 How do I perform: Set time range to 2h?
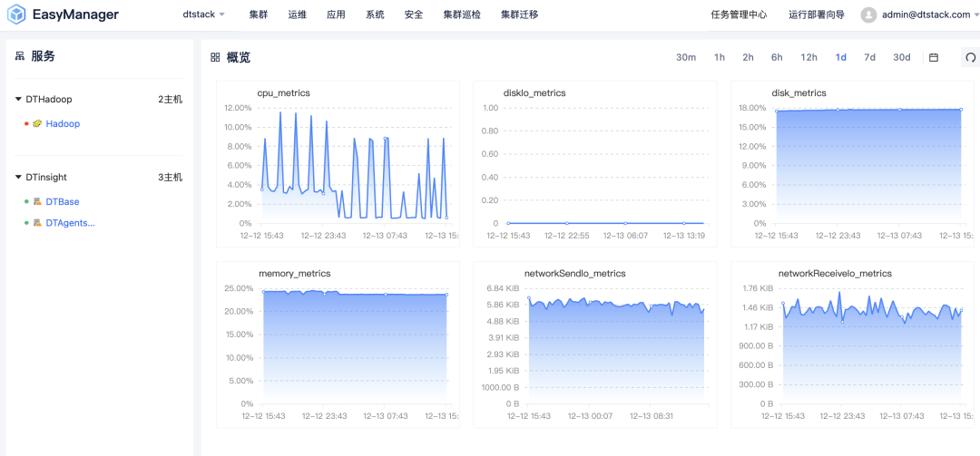748,57
